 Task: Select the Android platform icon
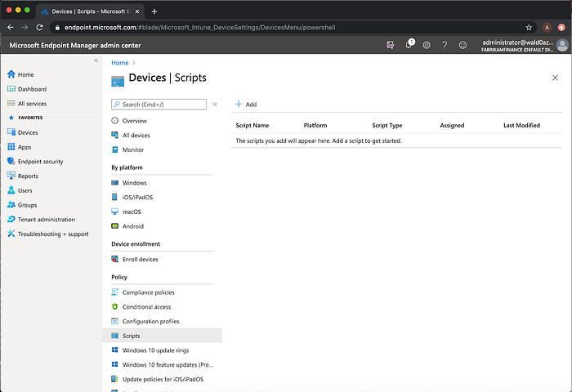[115, 226]
